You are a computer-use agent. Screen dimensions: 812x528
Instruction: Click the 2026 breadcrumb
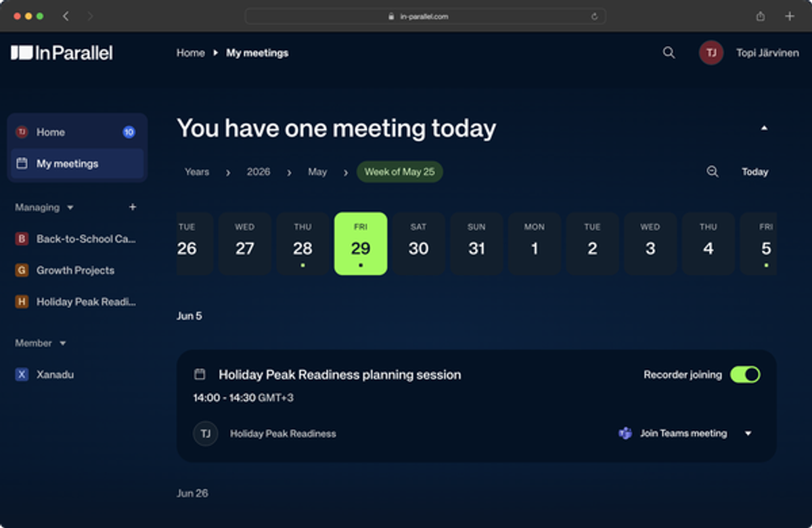tap(258, 172)
